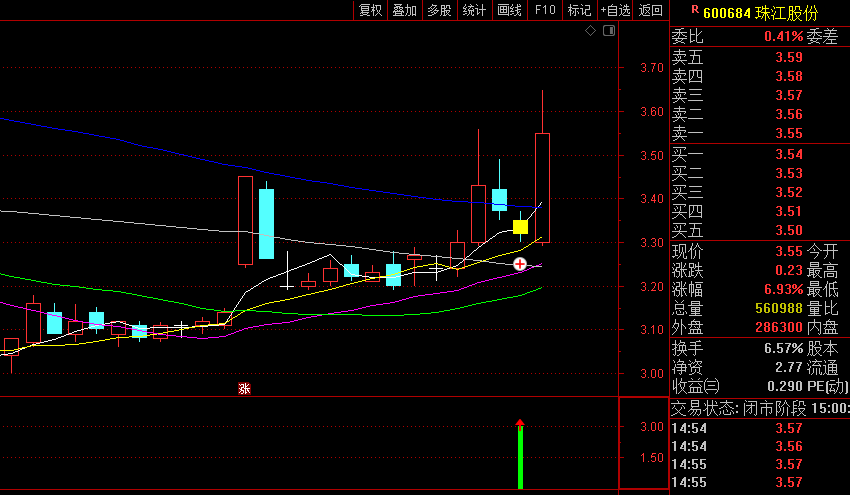Click 净资 value 2.77

point(789,367)
